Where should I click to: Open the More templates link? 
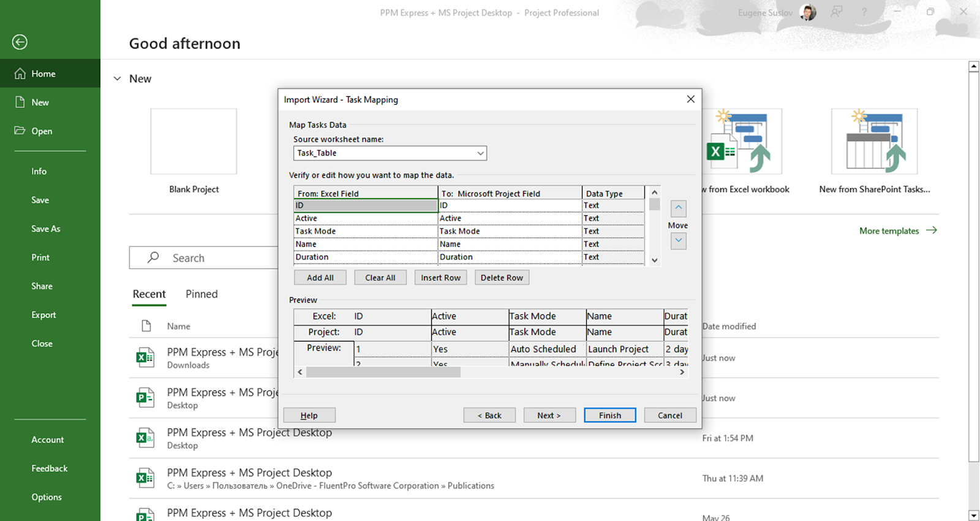click(x=898, y=230)
